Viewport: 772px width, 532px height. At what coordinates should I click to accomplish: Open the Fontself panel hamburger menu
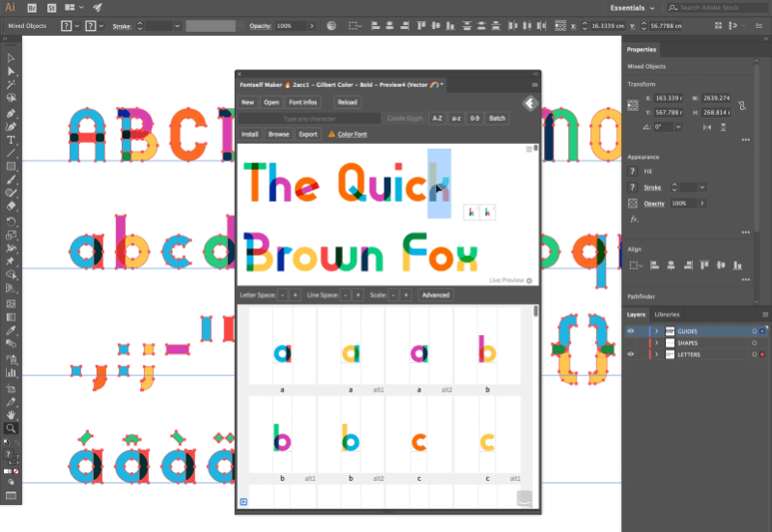coord(534,85)
